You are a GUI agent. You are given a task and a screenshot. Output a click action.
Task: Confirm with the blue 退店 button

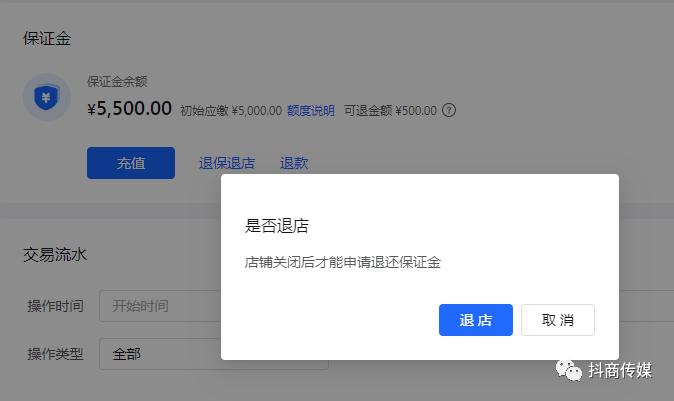coord(476,320)
